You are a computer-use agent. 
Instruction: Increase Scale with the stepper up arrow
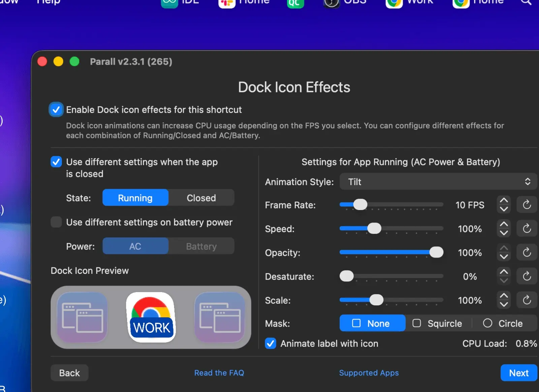coord(504,296)
